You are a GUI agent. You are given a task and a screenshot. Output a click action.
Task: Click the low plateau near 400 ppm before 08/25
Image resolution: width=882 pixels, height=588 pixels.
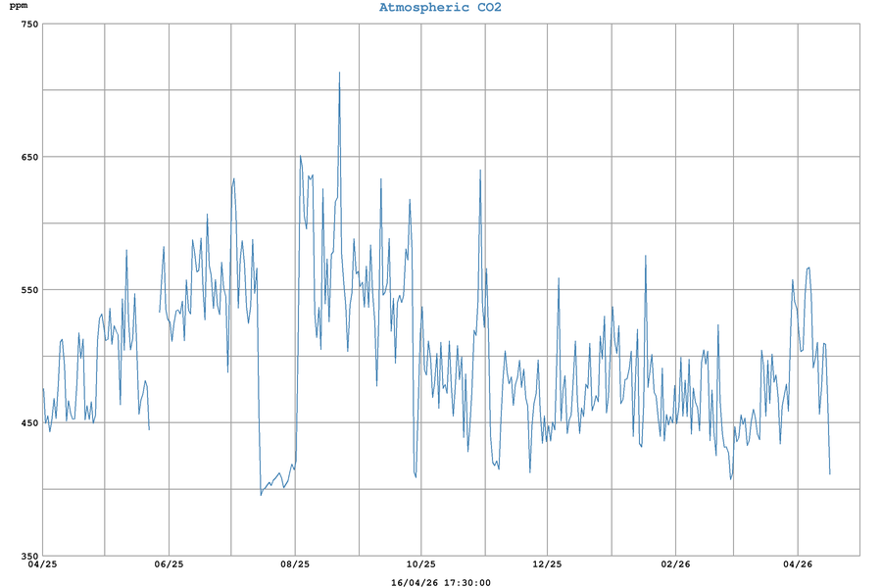[x=276, y=480]
